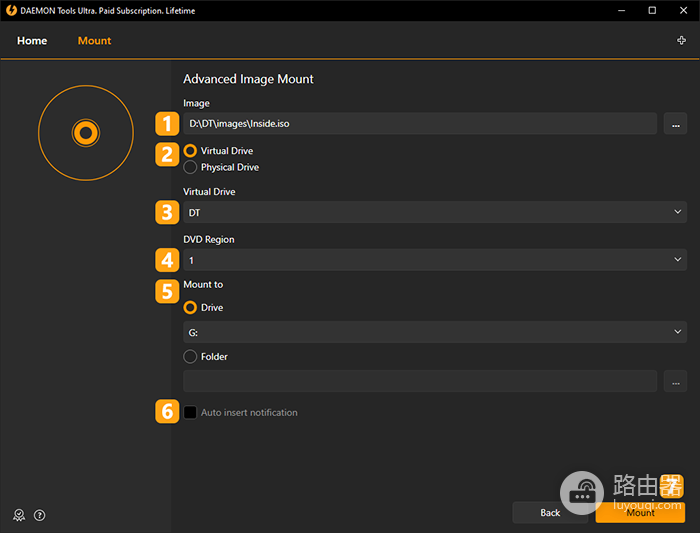Screen dimensions: 700x533
Task: Open the help question mark icon
Action: (x=40, y=515)
